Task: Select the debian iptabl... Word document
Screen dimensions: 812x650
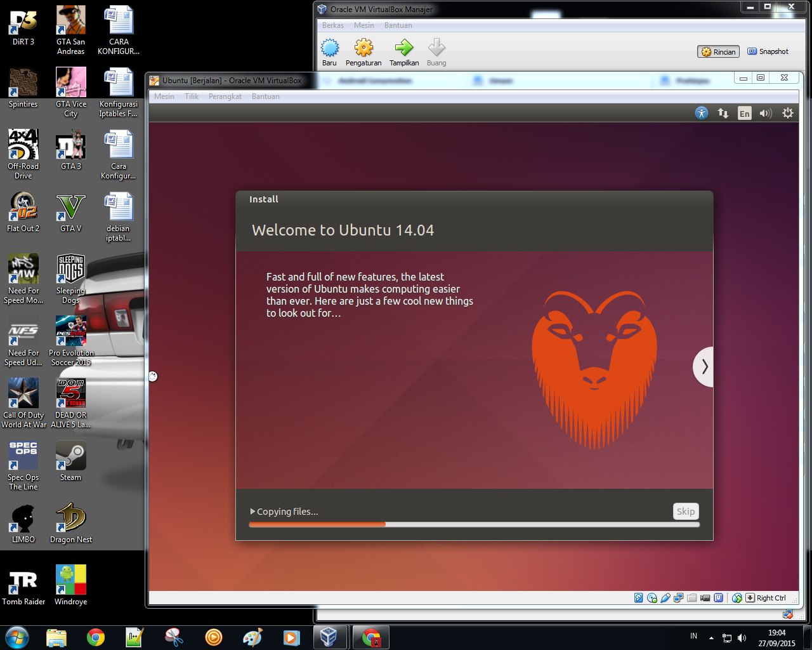Action: pos(119,217)
